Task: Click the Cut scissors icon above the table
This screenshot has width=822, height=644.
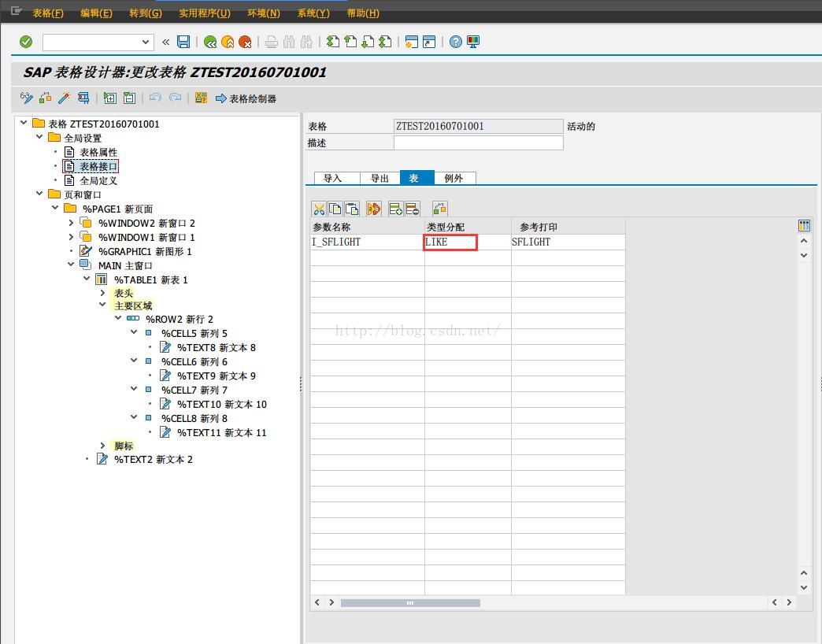Action: point(319,209)
